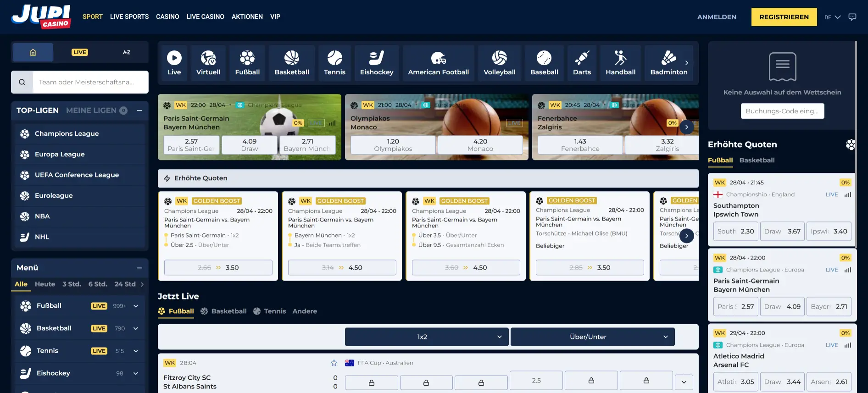Open Basketball category in the sports bar

click(292, 63)
